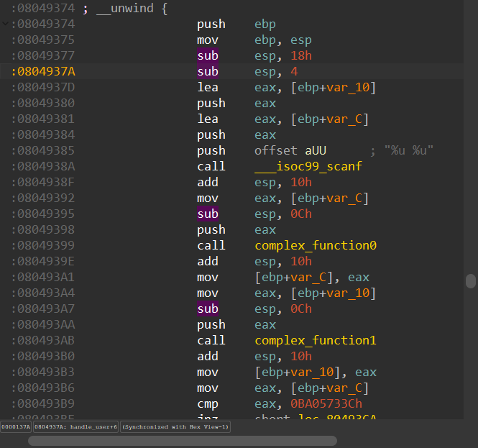
Task: Click the mov ebp, esp instruction
Action: point(254,40)
